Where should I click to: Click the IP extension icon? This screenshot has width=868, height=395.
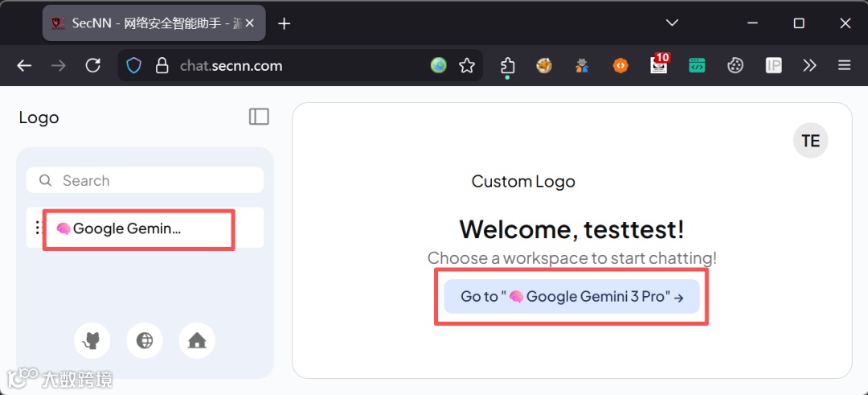click(x=773, y=66)
